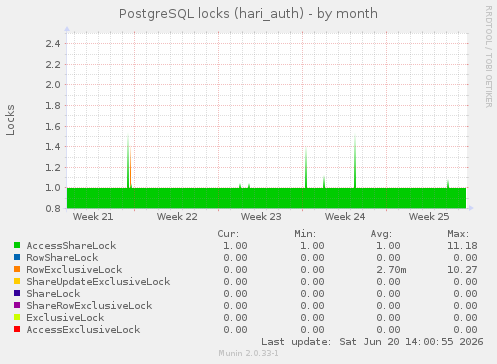Click the dark blue ShareLock swatch
The image size is (497, 364).
coord(17,293)
